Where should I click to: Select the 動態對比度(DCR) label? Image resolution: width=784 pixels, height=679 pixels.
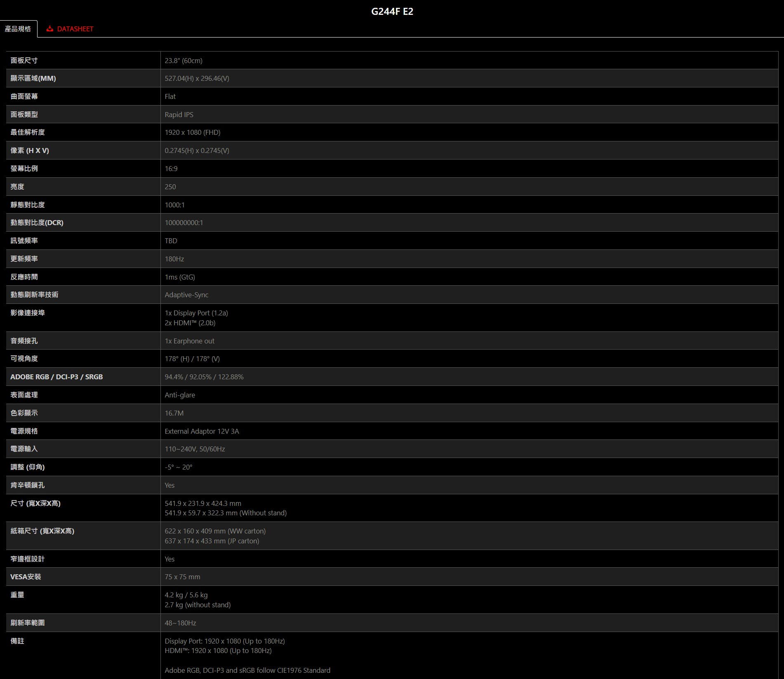(37, 223)
